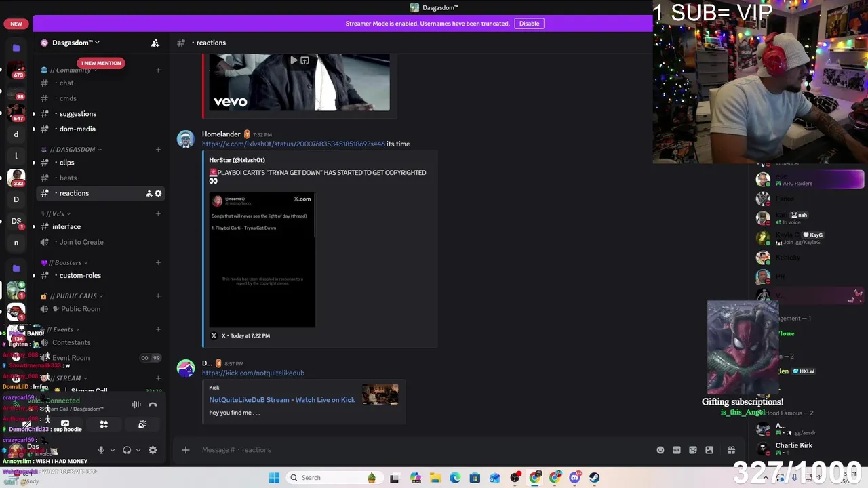The width and height of the screenshot is (868, 488).
Task: Open voice noise suppression waveform icon
Action: coord(136,405)
